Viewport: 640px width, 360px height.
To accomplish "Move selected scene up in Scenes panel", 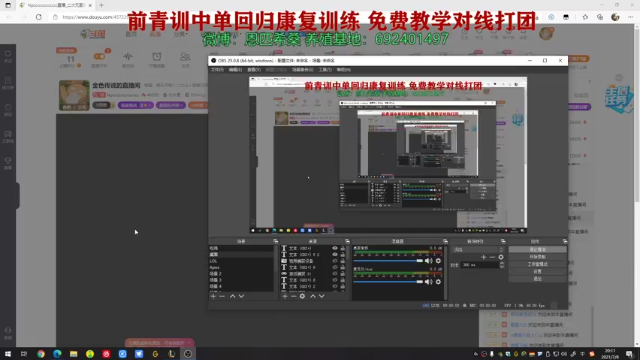I will pyautogui.click(x=232, y=296).
